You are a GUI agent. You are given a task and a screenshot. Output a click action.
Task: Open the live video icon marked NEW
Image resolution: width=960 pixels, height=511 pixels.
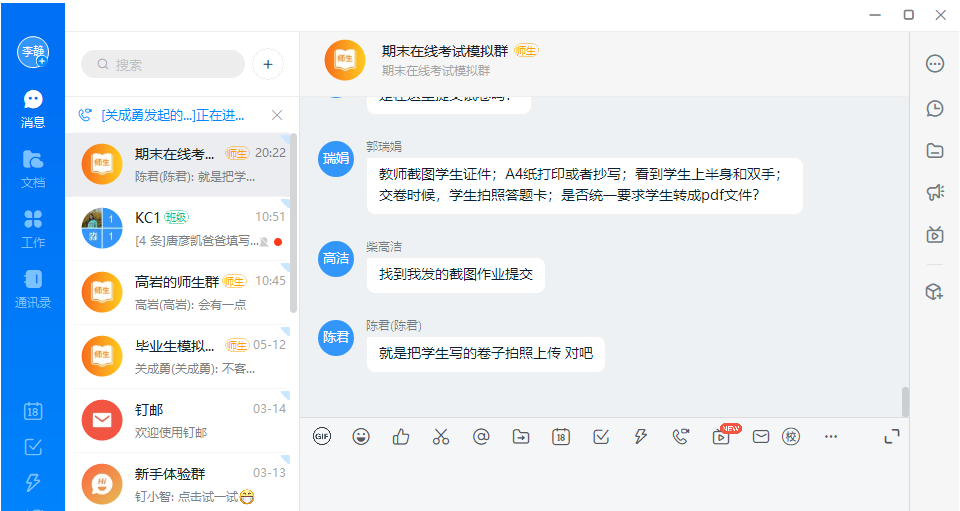(x=721, y=436)
